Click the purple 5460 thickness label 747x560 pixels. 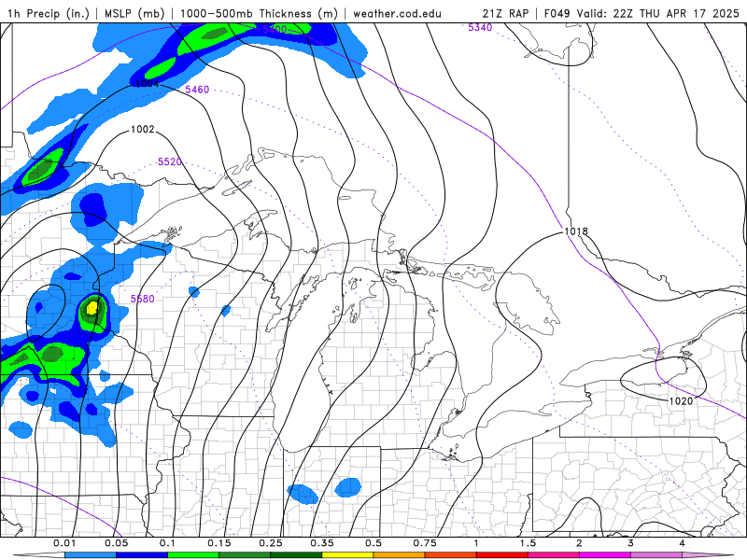point(197,90)
